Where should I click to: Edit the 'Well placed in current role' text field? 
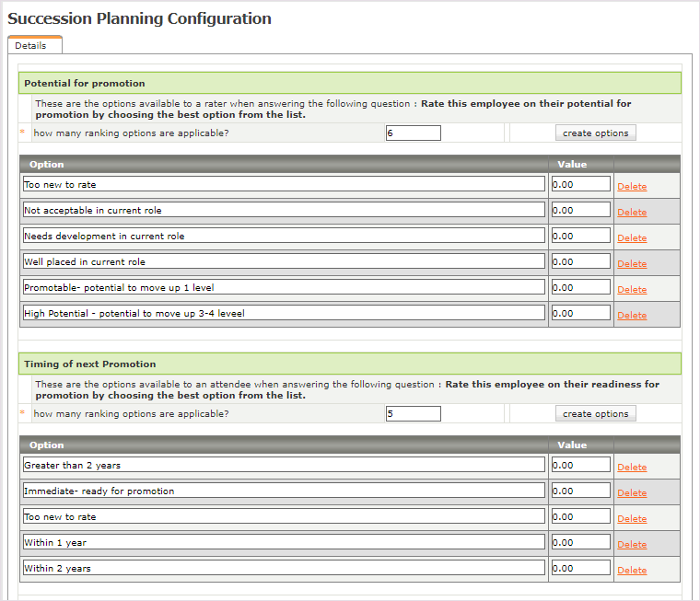(284, 261)
